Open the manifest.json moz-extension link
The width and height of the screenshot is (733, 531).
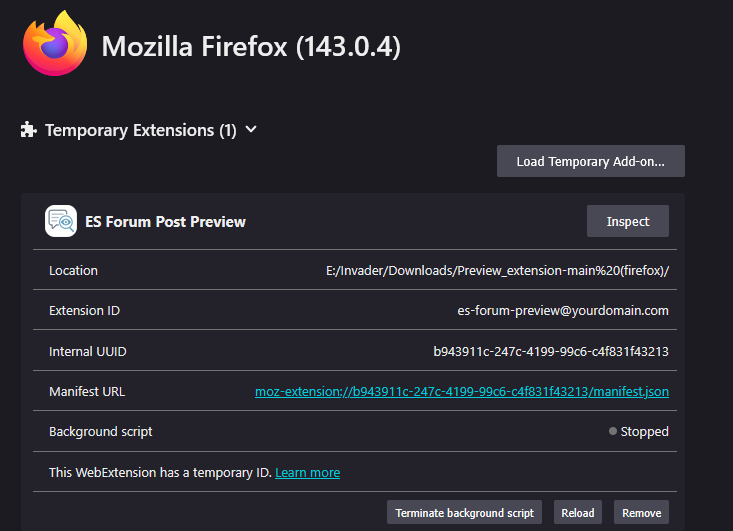461,392
